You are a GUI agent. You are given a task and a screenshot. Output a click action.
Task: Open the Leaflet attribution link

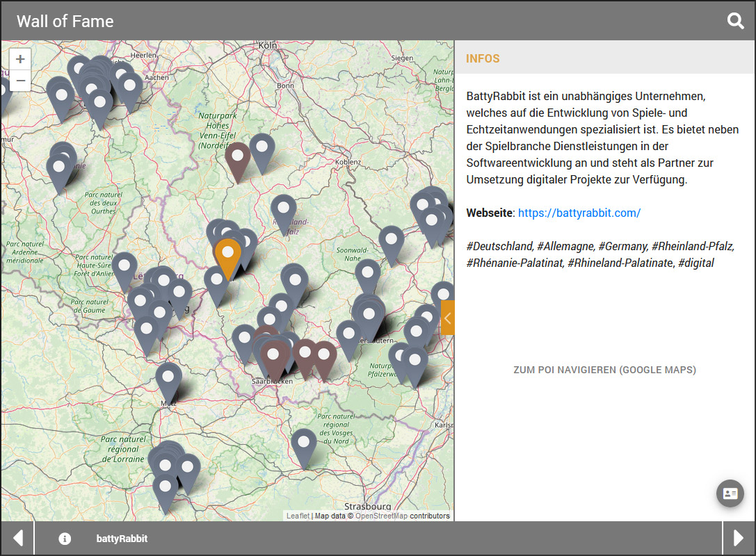pos(298,516)
